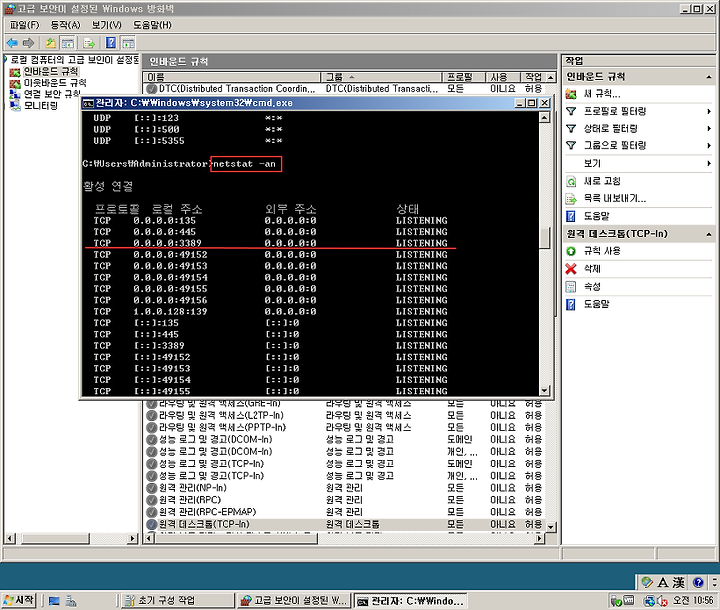Open the 동작(A) menu
The height and width of the screenshot is (610, 720).
[65, 25]
